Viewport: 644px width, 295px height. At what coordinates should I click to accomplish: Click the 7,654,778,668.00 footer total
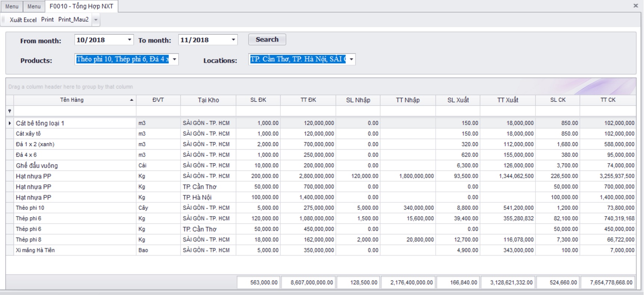(x=608, y=283)
